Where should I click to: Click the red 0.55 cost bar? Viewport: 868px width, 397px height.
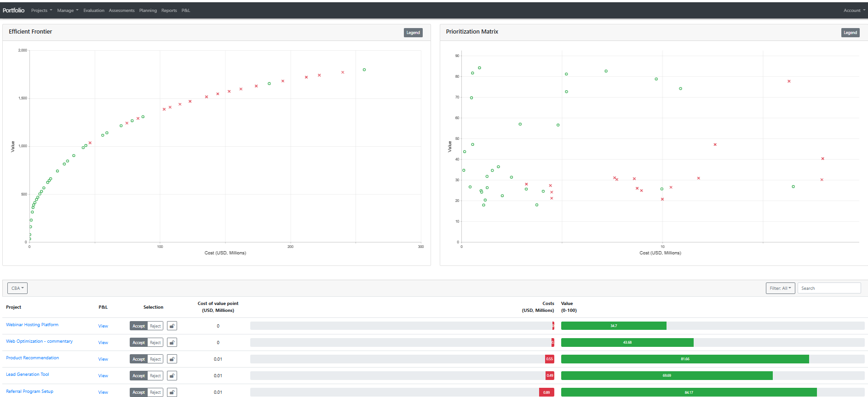click(x=550, y=359)
